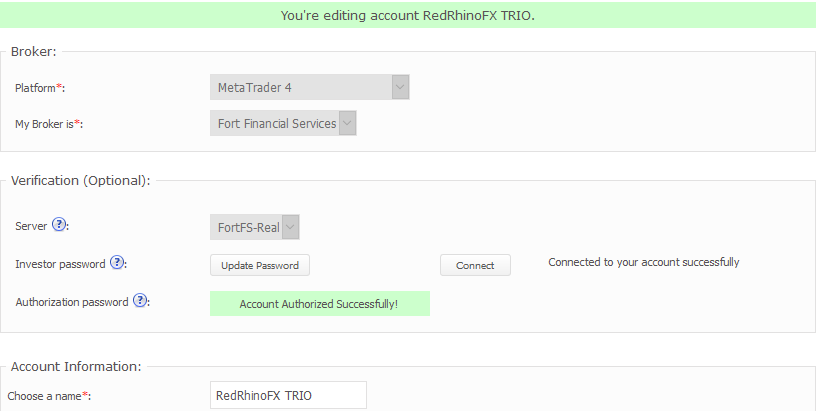Click the My Broker is label
Image resolution: width=819 pixels, height=411 pixels.
(48, 124)
